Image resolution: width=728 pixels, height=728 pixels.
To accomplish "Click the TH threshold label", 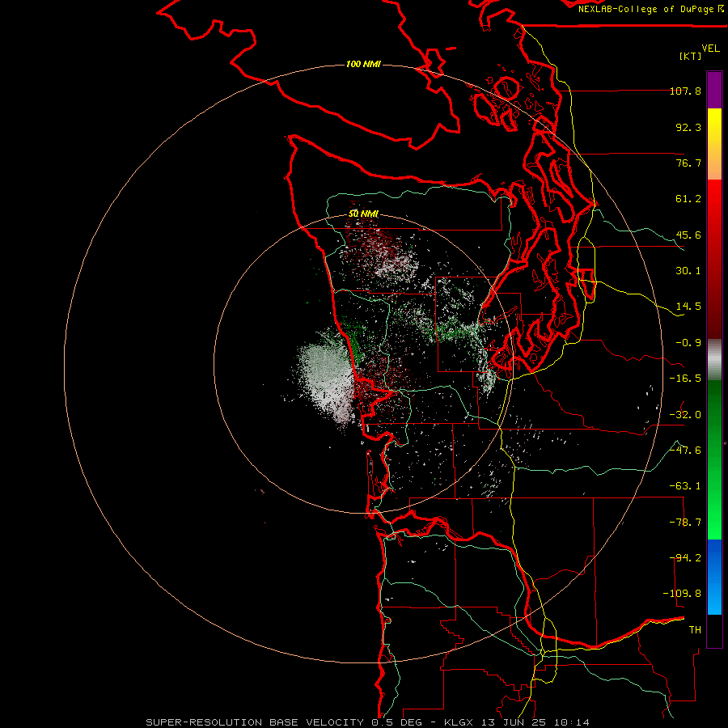I will [x=695, y=630].
